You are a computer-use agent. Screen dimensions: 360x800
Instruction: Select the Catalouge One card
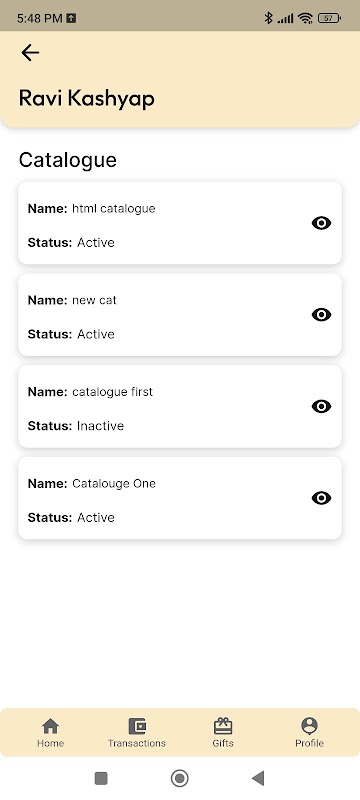coord(180,498)
